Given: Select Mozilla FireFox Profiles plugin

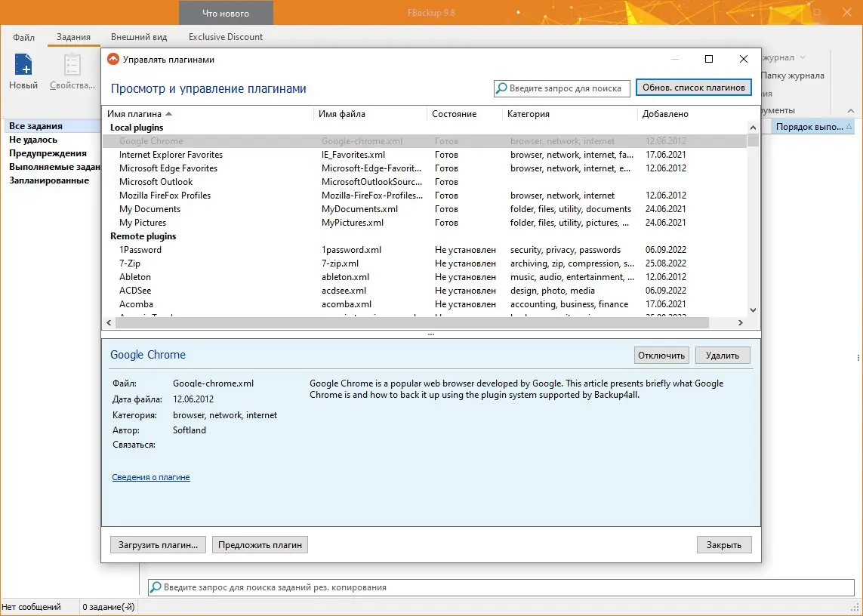Looking at the screenshot, I should point(424,196).
